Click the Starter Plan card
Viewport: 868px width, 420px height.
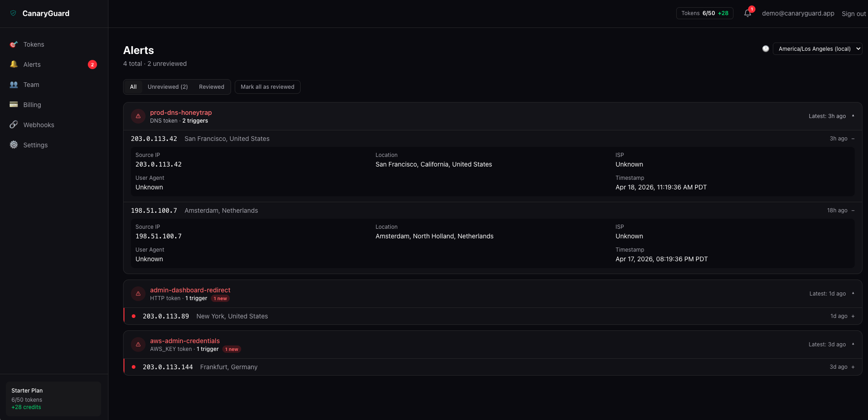pyautogui.click(x=54, y=398)
